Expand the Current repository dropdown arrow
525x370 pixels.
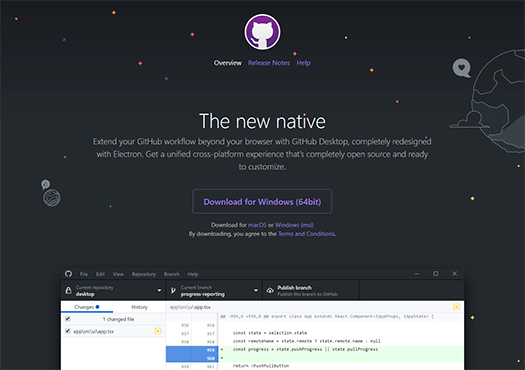coord(159,291)
